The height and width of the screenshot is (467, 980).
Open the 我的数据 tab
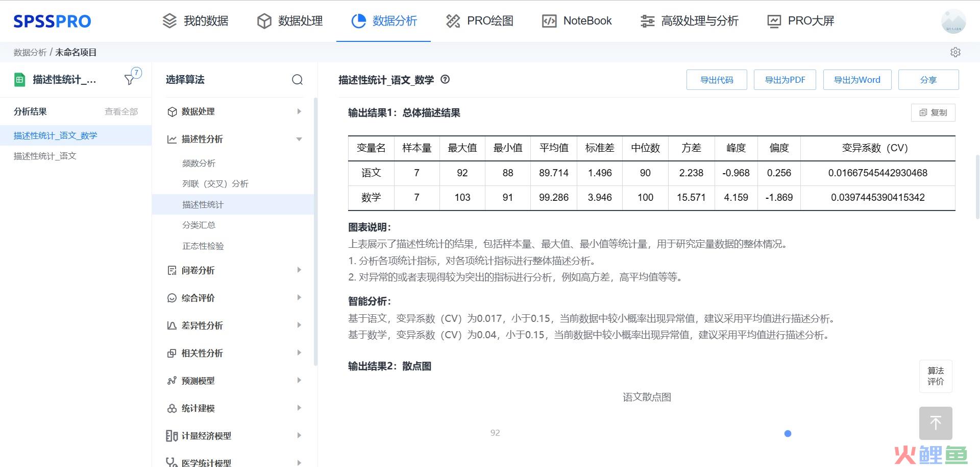(195, 21)
